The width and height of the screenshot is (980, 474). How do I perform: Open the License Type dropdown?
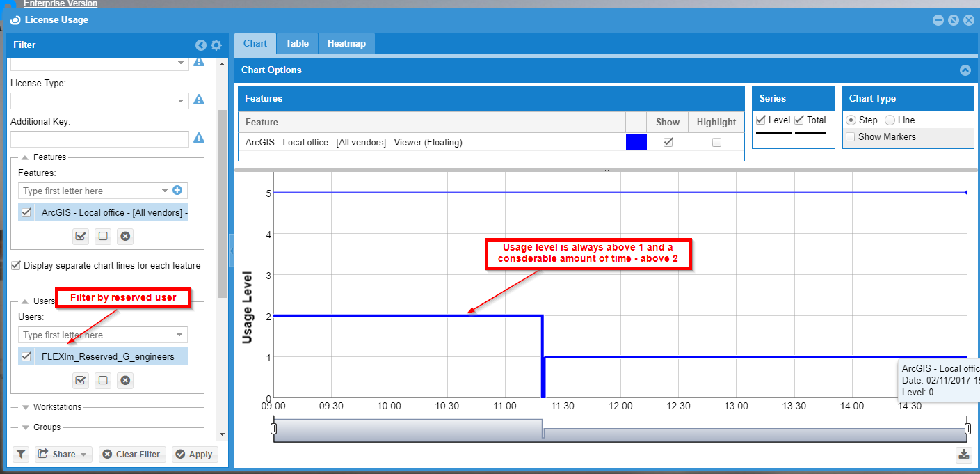pyautogui.click(x=181, y=101)
